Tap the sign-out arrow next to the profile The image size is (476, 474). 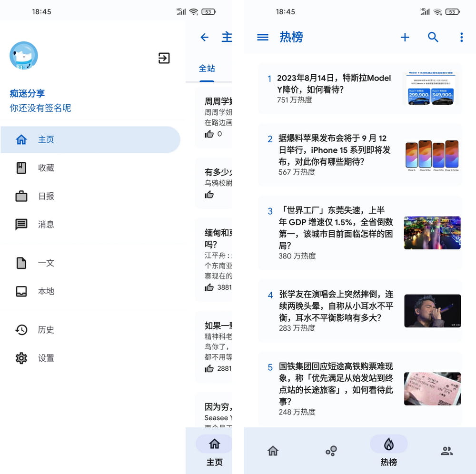pyautogui.click(x=164, y=58)
